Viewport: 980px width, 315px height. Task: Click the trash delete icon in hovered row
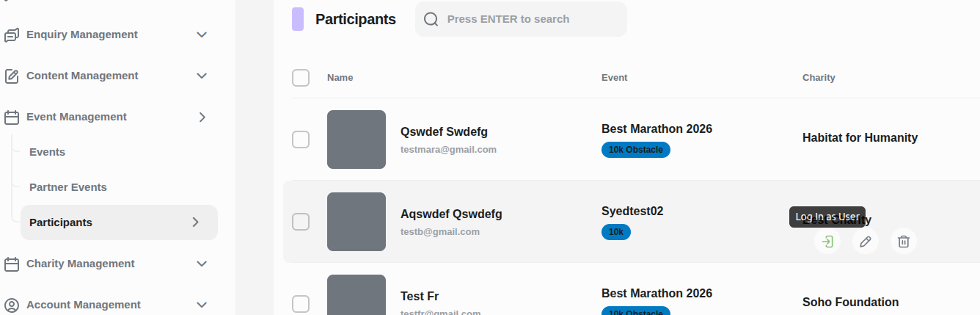904,242
